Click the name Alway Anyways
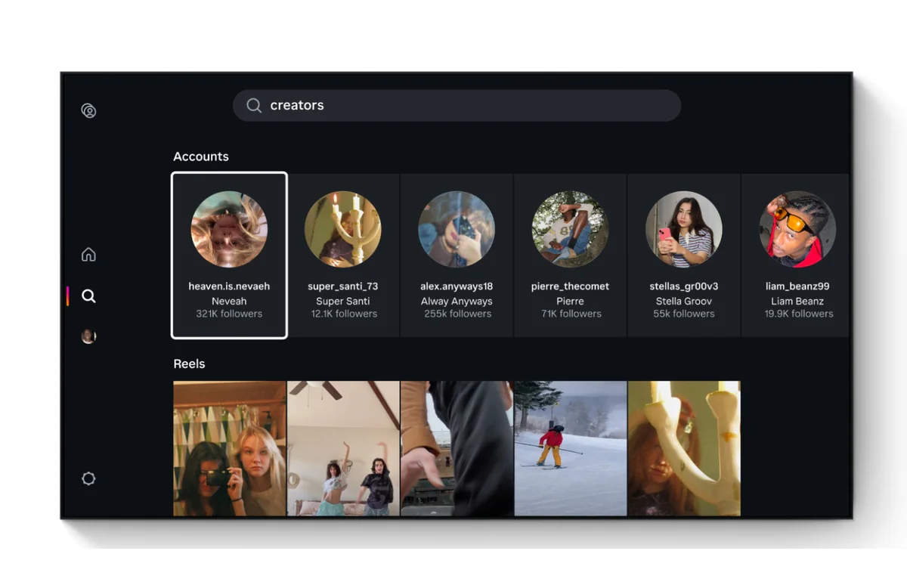Image resolution: width=907 pixels, height=588 pixels. pyautogui.click(x=457, y=301)
